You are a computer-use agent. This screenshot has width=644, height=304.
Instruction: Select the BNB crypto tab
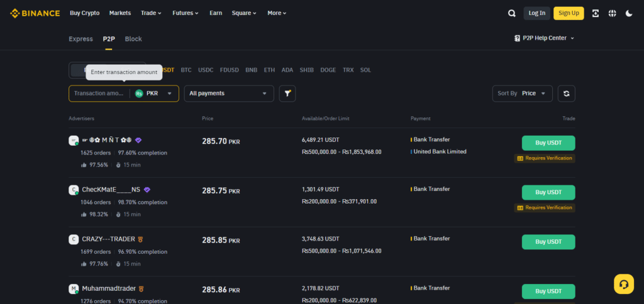(252, 70)
